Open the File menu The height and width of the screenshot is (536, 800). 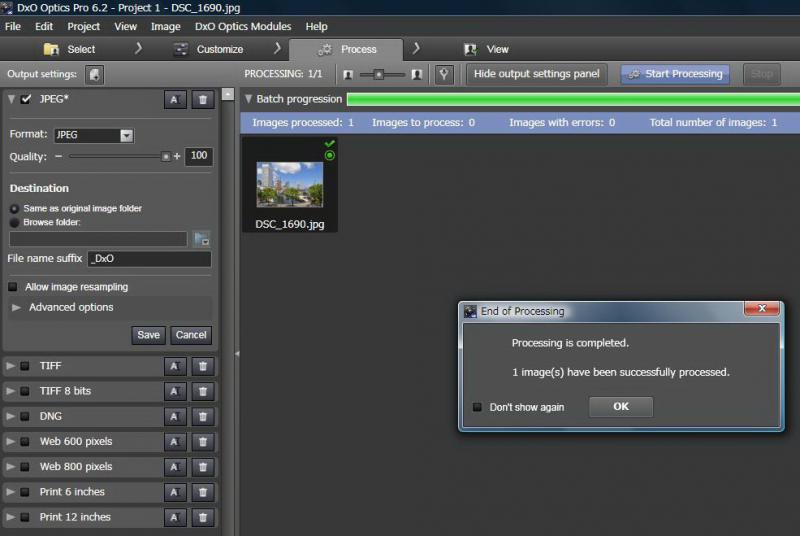(x=13, y=27)
